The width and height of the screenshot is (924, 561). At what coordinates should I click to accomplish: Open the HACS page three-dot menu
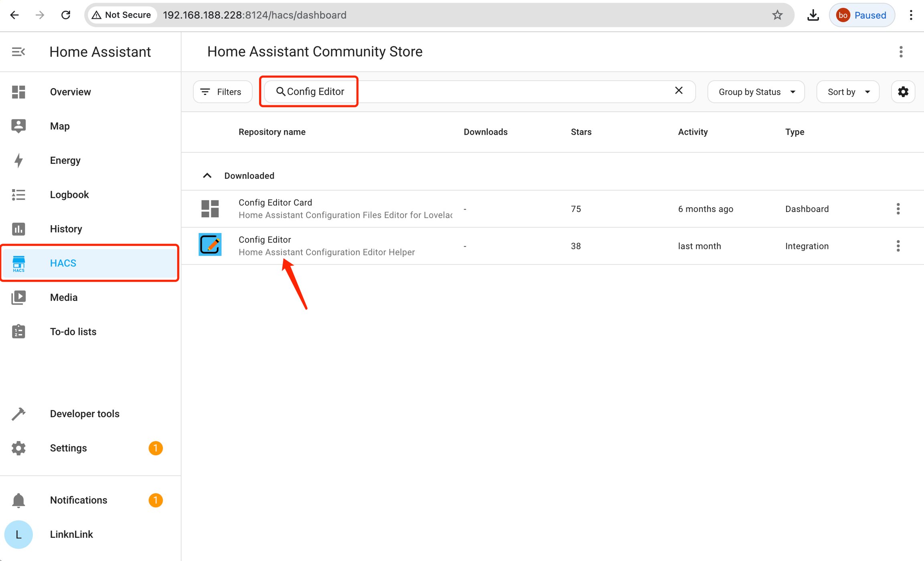901,52
